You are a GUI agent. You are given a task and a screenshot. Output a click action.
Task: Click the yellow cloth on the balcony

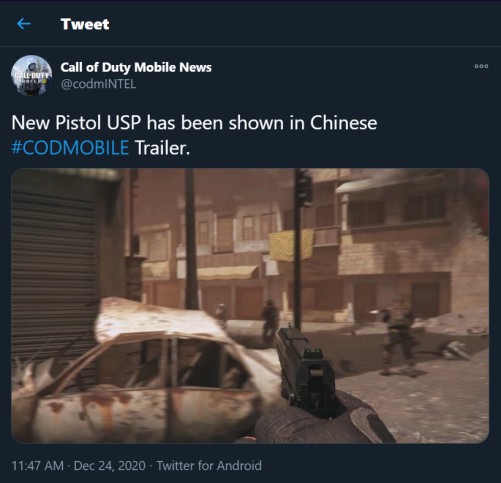291,245
